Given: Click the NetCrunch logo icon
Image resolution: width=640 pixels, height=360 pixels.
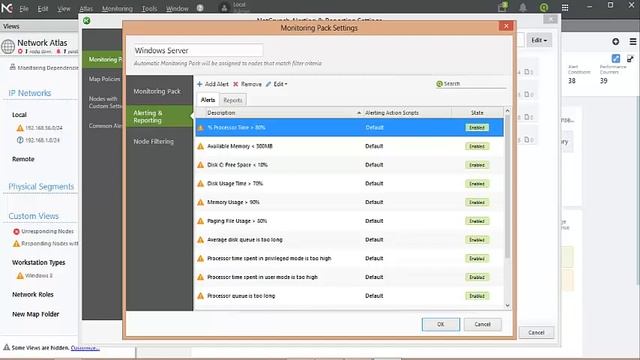Looking at the screenshot, I should point(7,8).
